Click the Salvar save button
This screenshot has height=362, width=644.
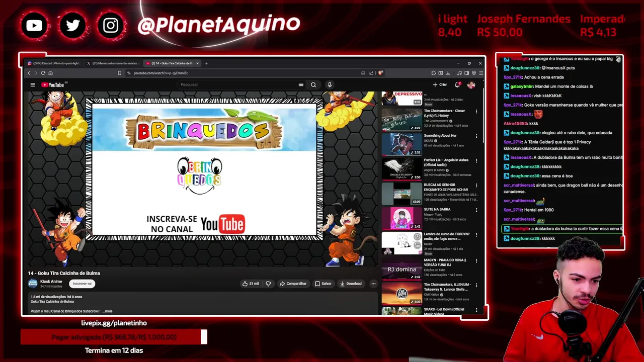(323, 284)
